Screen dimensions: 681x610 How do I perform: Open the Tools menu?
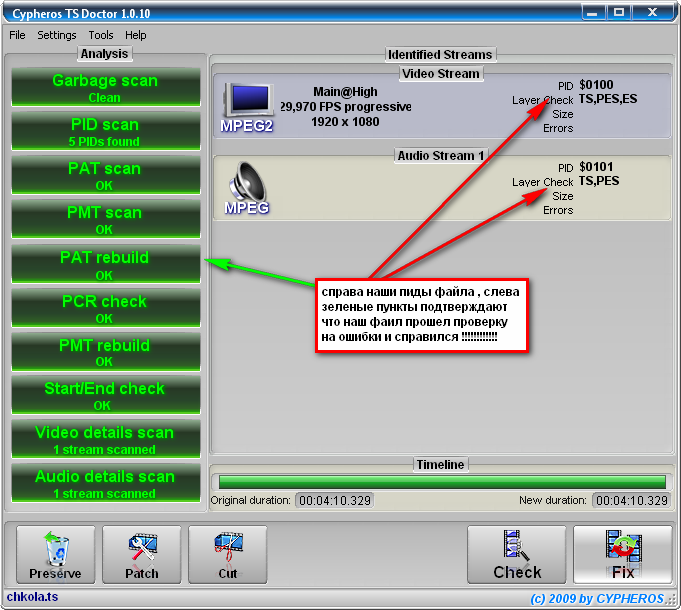[101, 35]
